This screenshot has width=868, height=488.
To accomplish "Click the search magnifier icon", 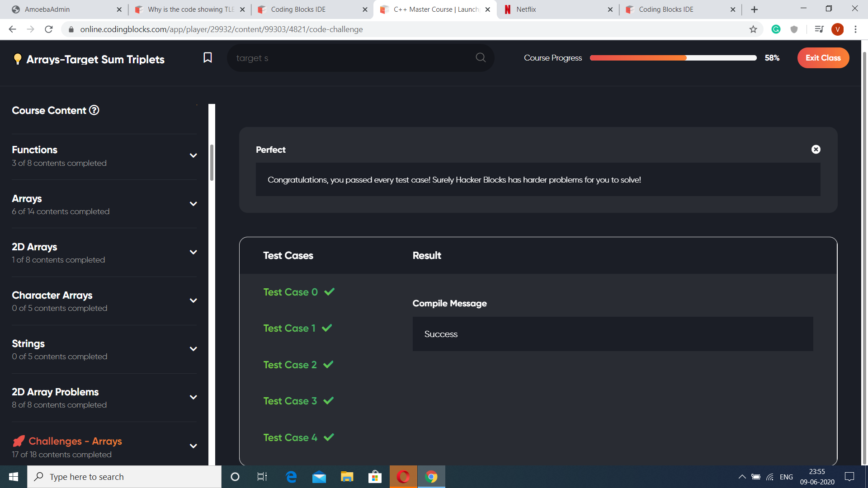I will tap(481, 58).
